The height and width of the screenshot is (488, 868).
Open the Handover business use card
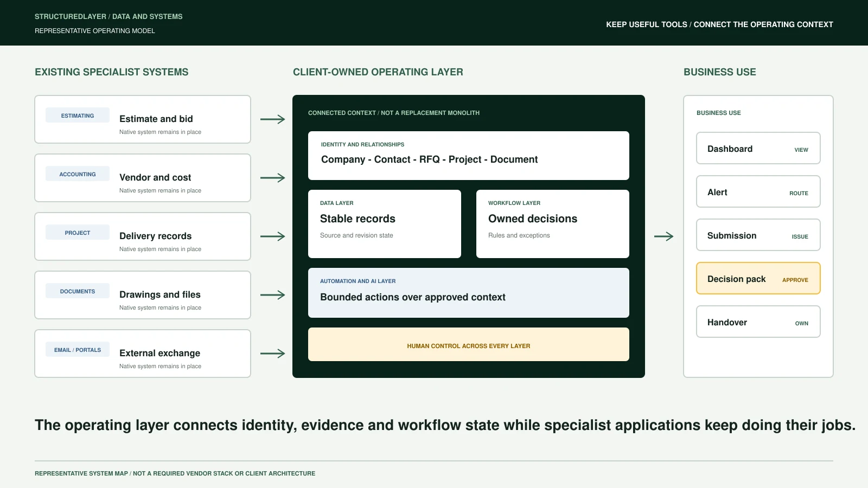pyautogui.click(x=758, y=322)
